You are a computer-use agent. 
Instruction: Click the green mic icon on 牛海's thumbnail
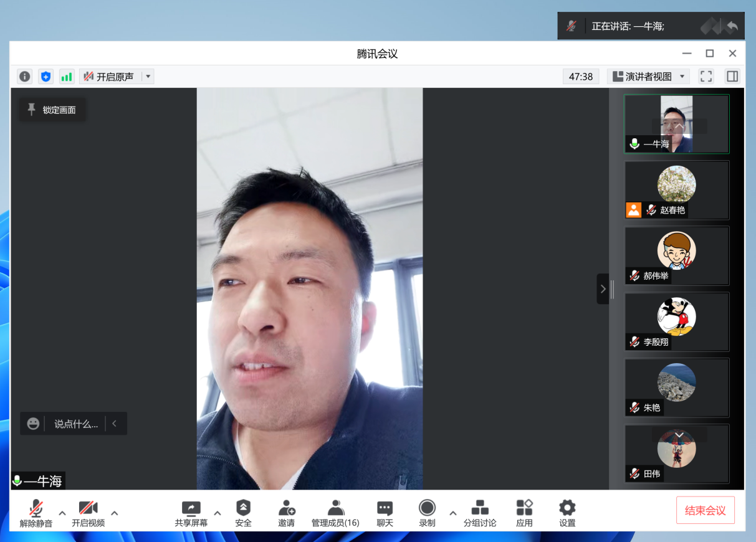[635, 144]
